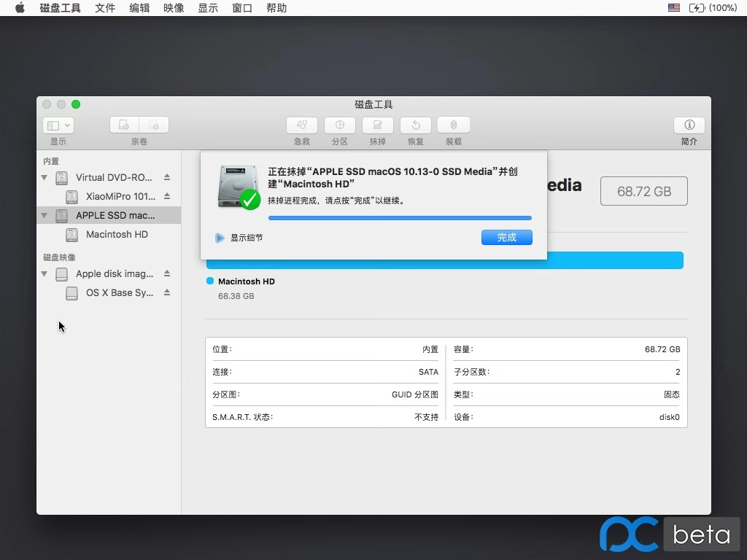Screen dimensions: 747x560
Task: Click the Erase (抹掉) toolbar icon
Action: click(x=378, y=125)
